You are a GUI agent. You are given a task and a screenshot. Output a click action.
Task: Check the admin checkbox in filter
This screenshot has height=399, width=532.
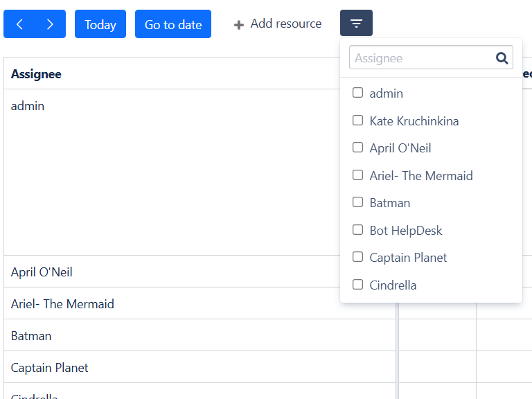(x=358, y=93)
